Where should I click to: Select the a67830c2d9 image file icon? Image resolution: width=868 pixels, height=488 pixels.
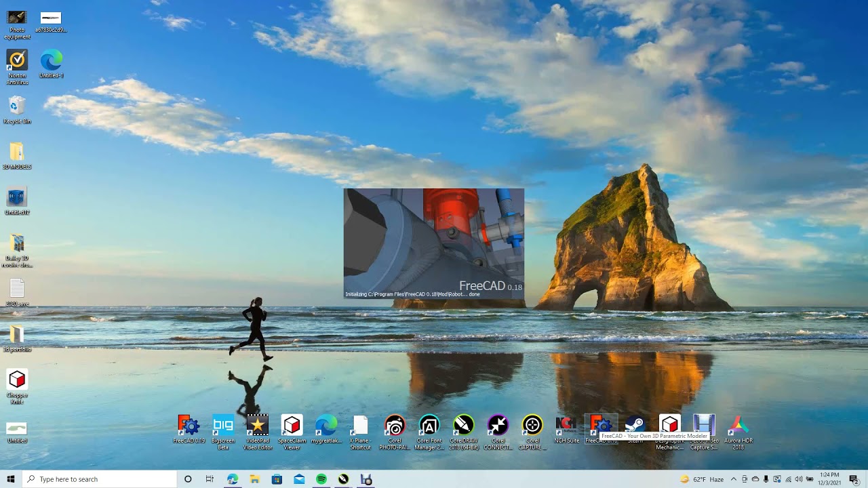[x=51, y=22]
